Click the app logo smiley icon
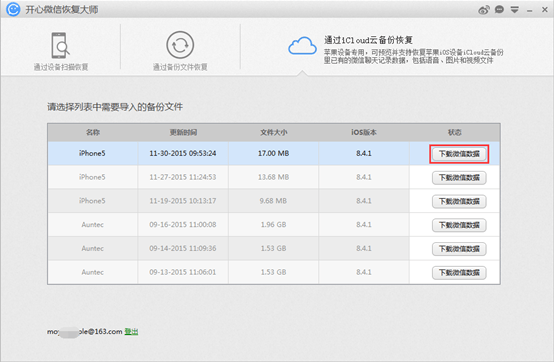The width and height of the screenshot is (554, 362). tap(13, 9)
